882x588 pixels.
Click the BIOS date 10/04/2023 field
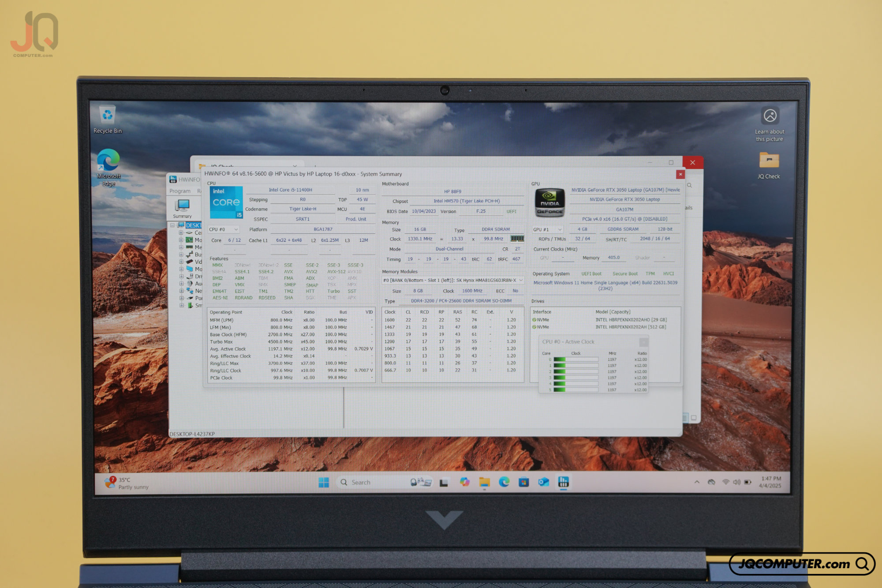point(423,211)
